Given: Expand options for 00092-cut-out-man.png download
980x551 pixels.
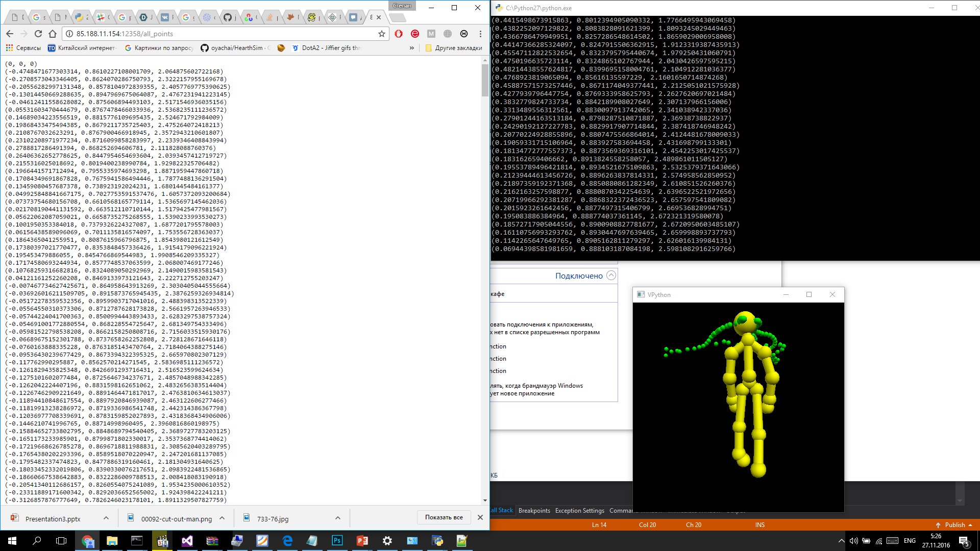Looking at the screenshot, I should click(x=222, y=518).
